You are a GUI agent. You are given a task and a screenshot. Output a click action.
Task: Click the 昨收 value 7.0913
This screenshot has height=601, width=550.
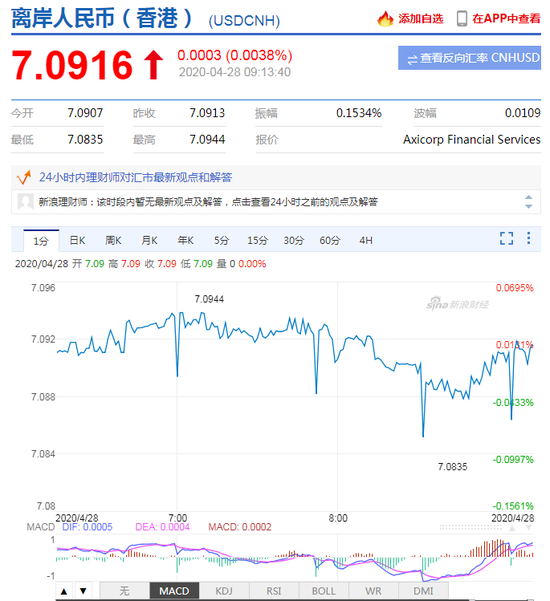[207, 113]
